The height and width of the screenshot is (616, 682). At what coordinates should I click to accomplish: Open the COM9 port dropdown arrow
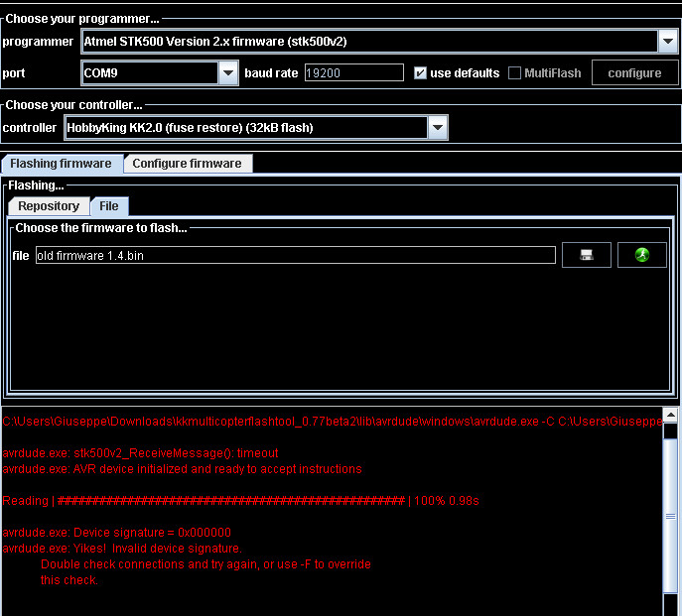(228, 73)
